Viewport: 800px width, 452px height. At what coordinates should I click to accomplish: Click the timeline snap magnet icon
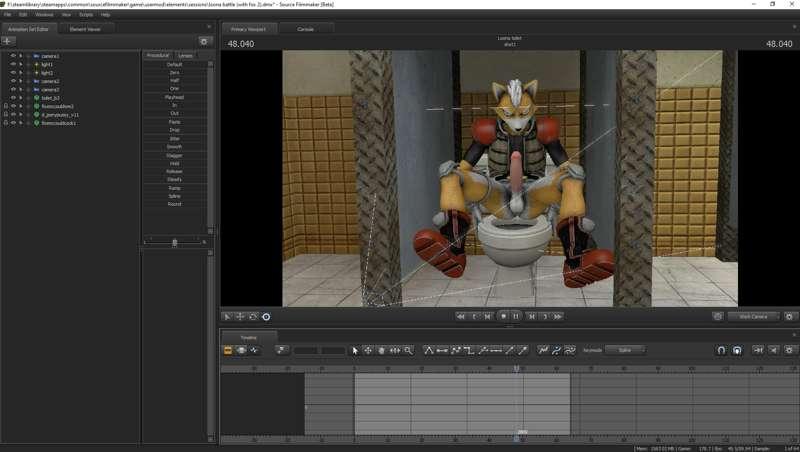721,350
